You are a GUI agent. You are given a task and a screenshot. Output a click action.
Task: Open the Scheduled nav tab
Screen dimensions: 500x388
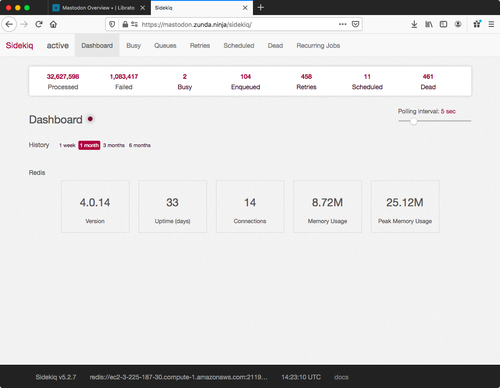(239, 45)
